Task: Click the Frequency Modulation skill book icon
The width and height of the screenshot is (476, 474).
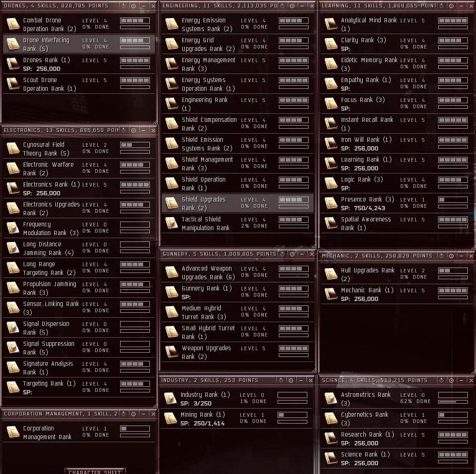Action: coord(12,228)
